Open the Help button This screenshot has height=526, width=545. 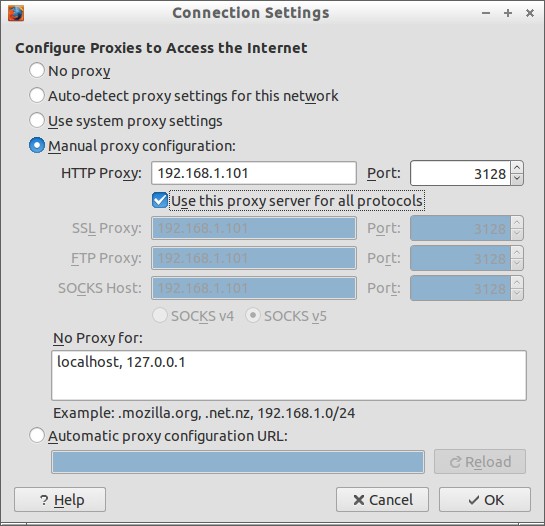coord(60,500)
